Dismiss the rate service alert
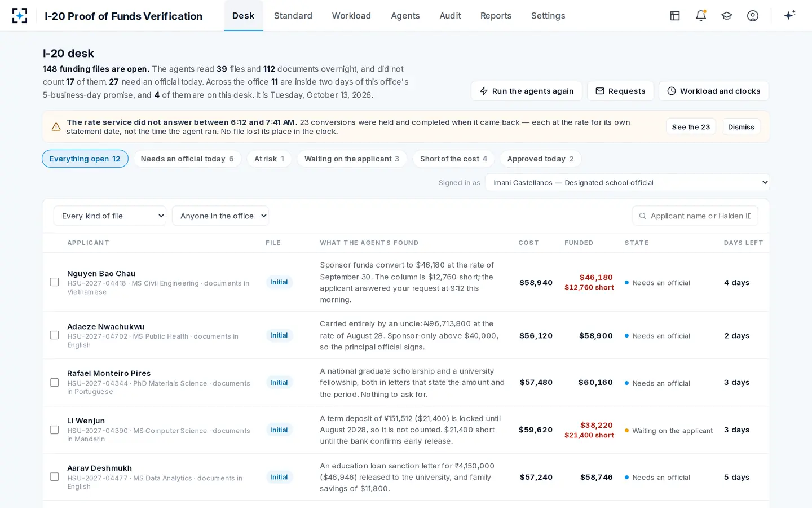The width and height of the screenshot is (812, 508). pyautogui.click(x=741, y=127)
